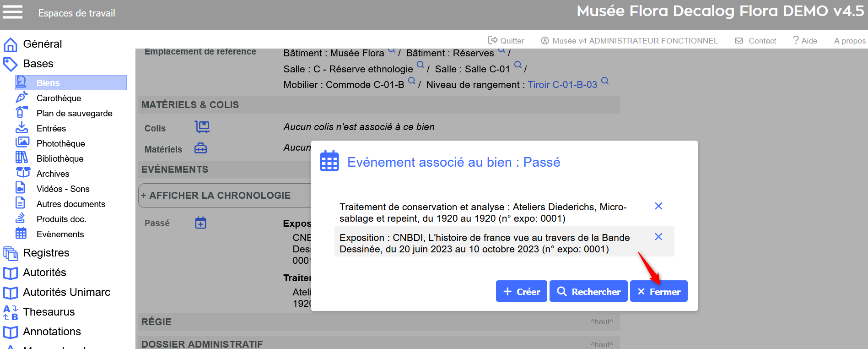The width and height of the screenshot is (868, 349).
Task: Open the hamburger menu icon
Action: (12, 12)
